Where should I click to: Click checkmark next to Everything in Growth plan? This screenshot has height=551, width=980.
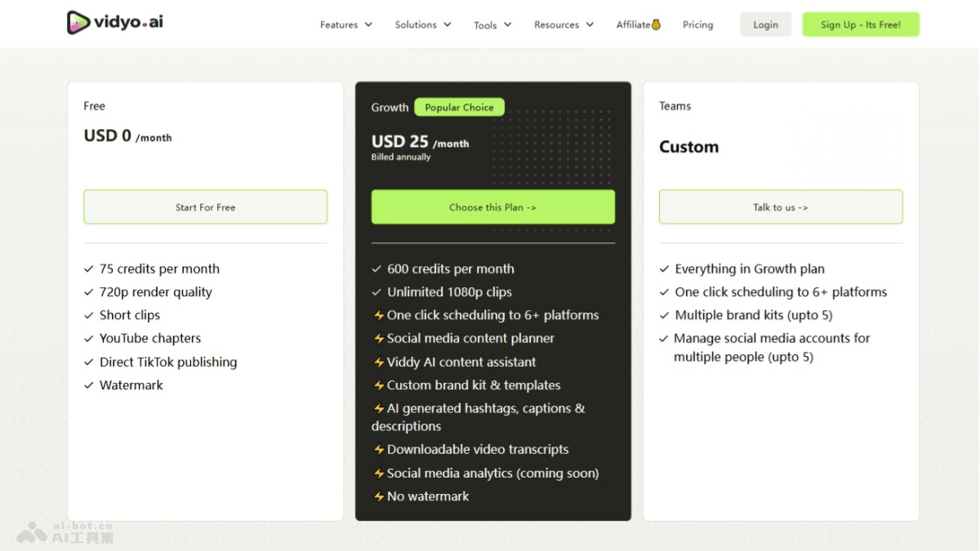pos(664,269)
